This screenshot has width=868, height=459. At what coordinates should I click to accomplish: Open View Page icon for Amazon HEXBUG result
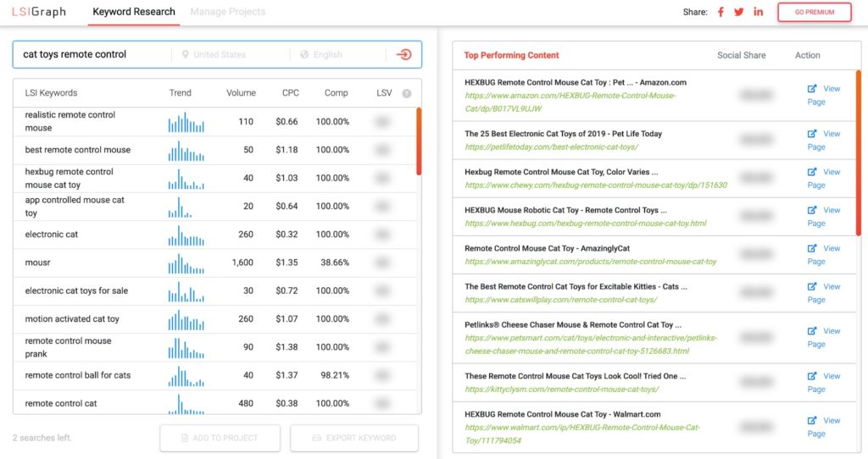tap(812, 88)
